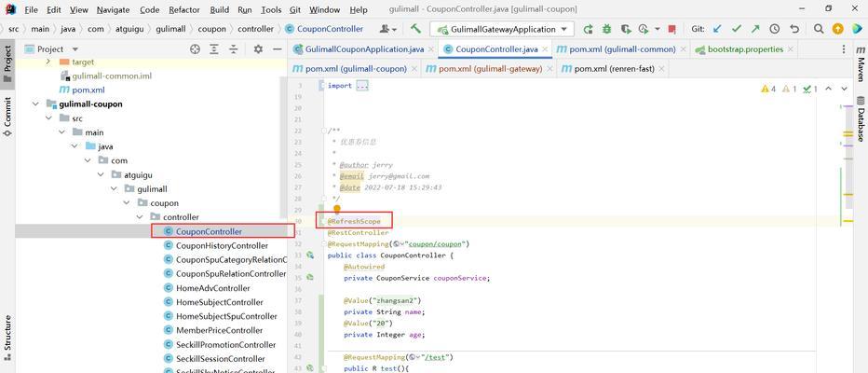Select opened file crosshair icon in Project panel
This screenshot has width=868, height=373.
coord(195,49)
